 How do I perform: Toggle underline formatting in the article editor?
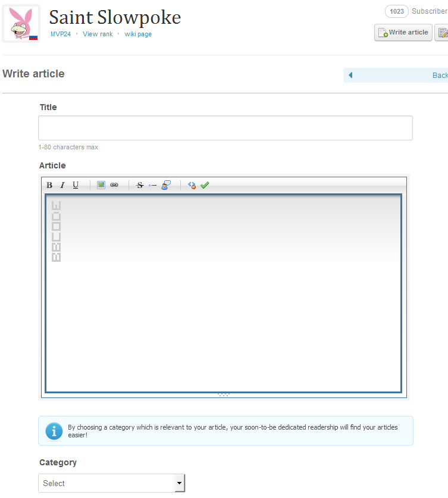(x=76, y=185)
